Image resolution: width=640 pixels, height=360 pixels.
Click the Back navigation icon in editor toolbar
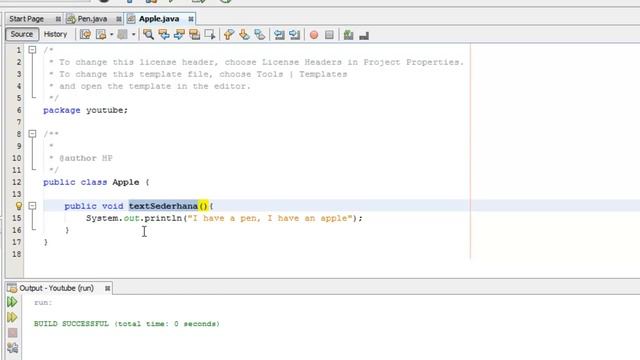tap(100, 35)
